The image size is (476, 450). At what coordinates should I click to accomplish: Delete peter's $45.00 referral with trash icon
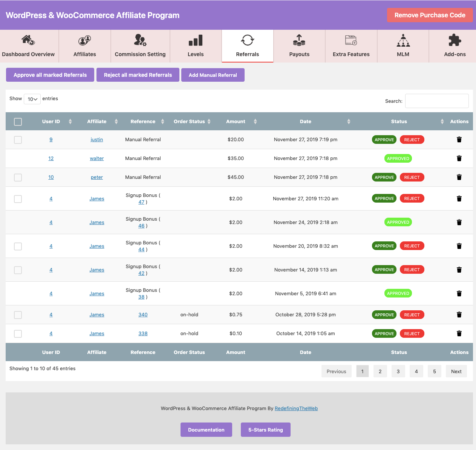[459, 177]
